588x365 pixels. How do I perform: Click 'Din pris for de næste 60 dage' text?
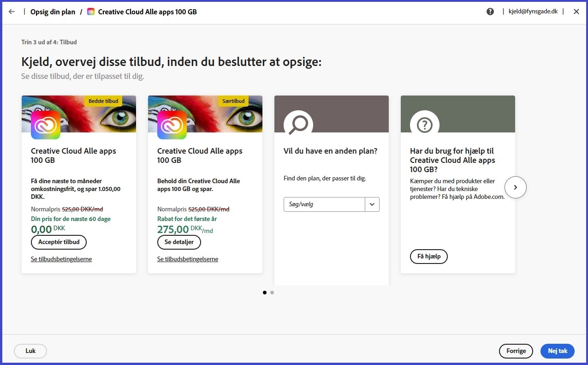point(71,219)
